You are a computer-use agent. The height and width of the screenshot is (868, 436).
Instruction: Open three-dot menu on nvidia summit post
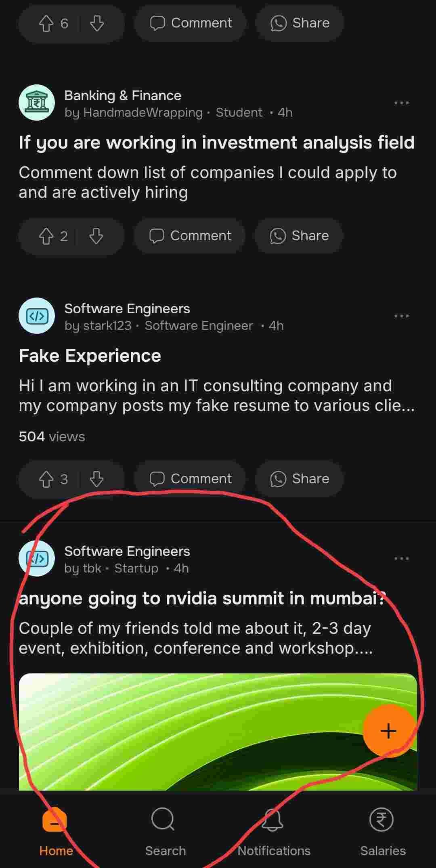point(401,558)
